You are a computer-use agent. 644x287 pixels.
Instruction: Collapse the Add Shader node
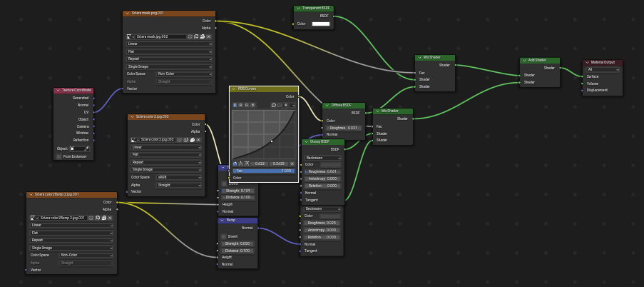[524, 61]
